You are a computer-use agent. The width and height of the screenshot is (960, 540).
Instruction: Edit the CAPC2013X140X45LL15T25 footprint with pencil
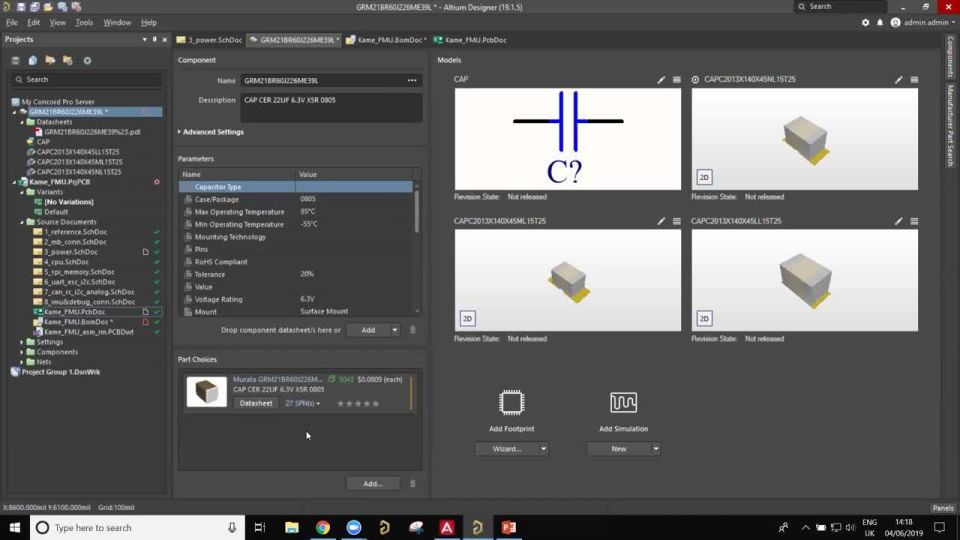pos(899,221)
